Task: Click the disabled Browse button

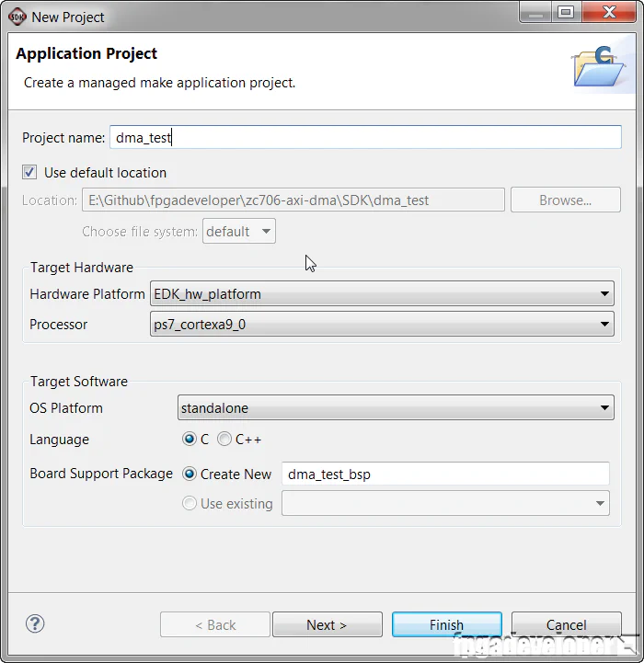Action: click(566, 200)
